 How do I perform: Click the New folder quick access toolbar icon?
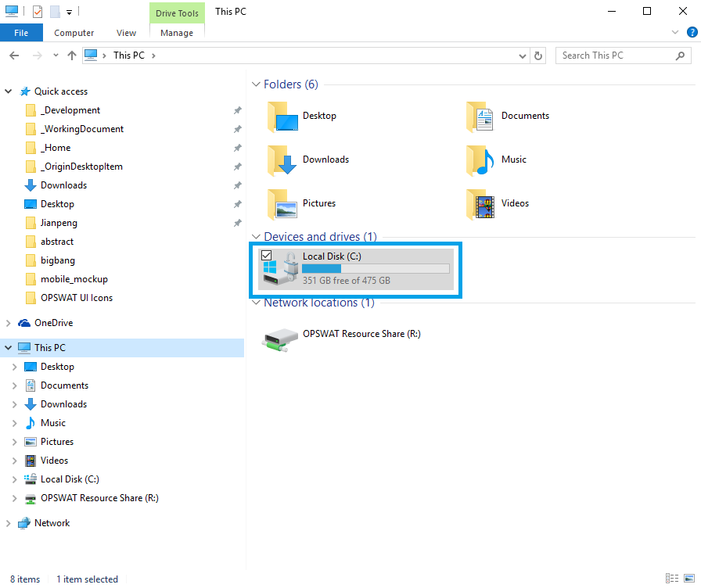(x=55, y=11)
